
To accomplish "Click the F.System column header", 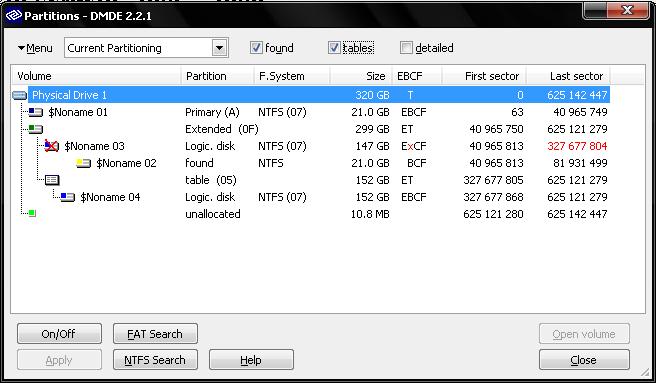I will [x=292, y=76].
